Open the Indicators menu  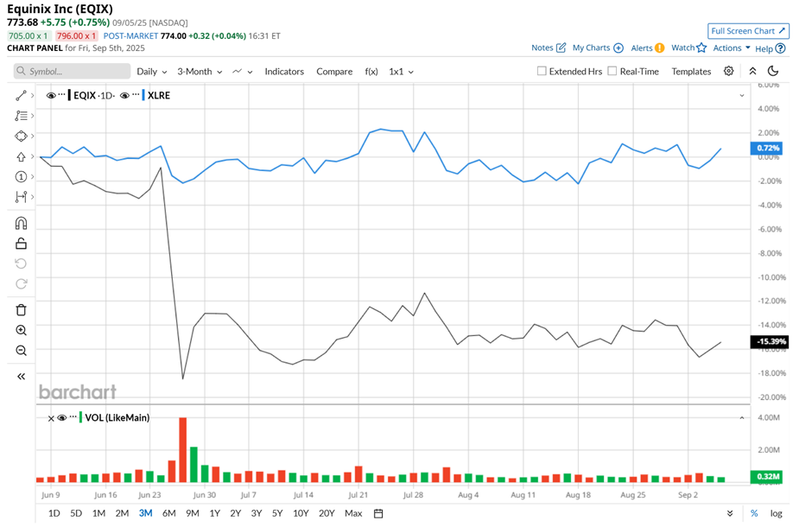tap(284, 72)
